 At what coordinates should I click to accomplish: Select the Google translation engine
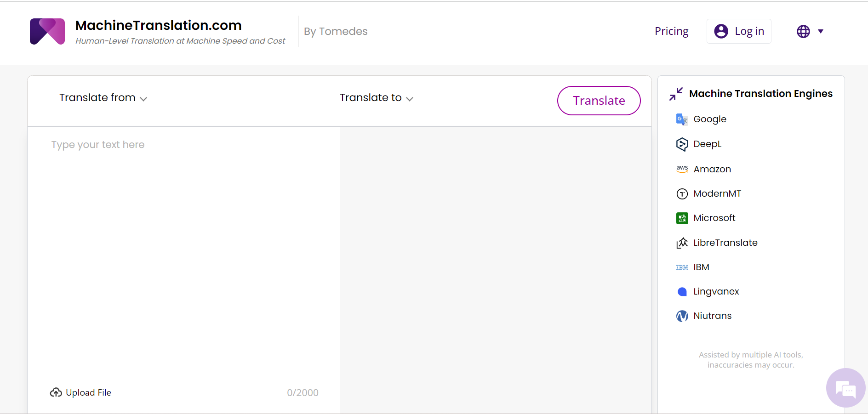coord(701,119)
